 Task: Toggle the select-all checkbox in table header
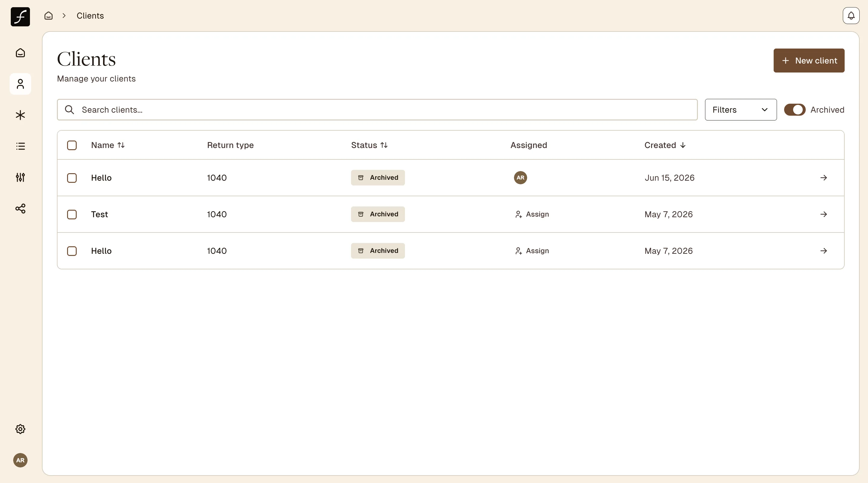tap(72, 145)
